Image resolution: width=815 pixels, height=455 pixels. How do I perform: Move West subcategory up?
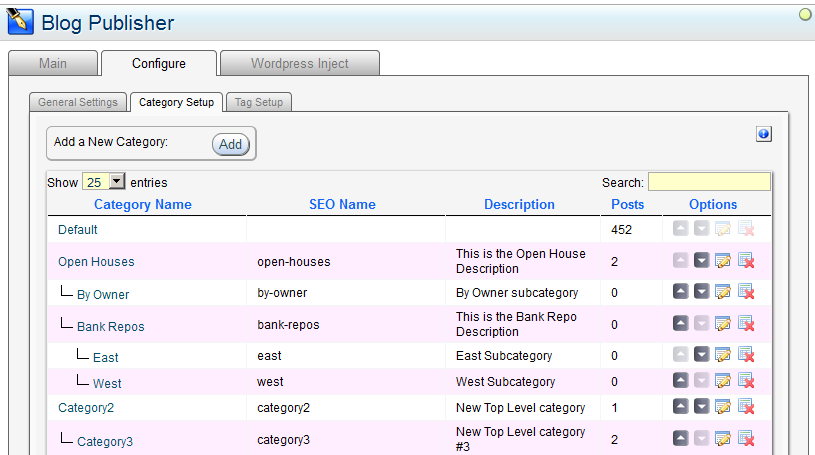tap(680, 380)
